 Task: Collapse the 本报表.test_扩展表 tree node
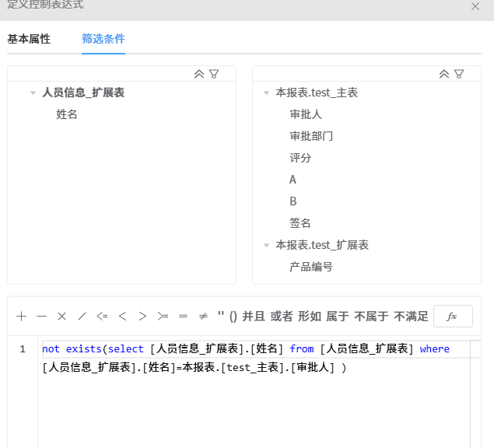tap(266, 245)
